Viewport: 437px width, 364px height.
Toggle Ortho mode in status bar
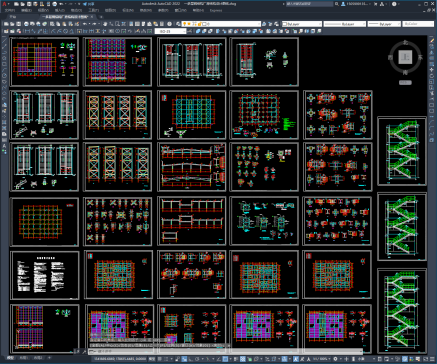[x=191, y=359]
